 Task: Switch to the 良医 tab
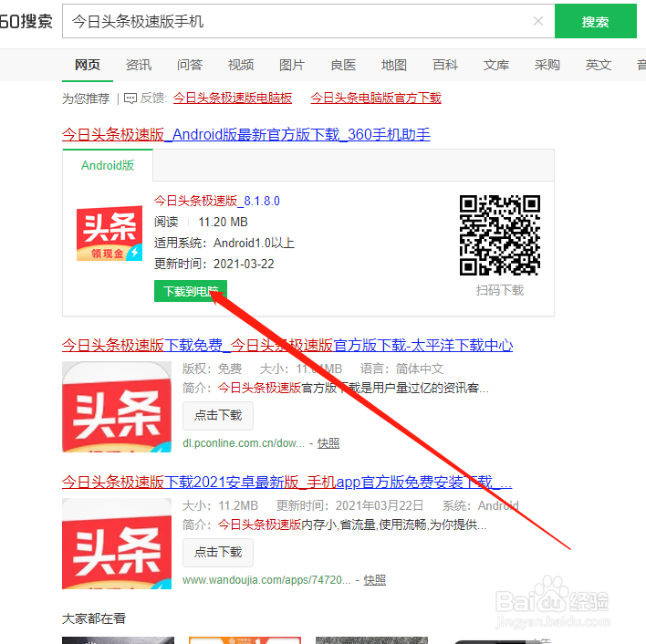point(343,65)
